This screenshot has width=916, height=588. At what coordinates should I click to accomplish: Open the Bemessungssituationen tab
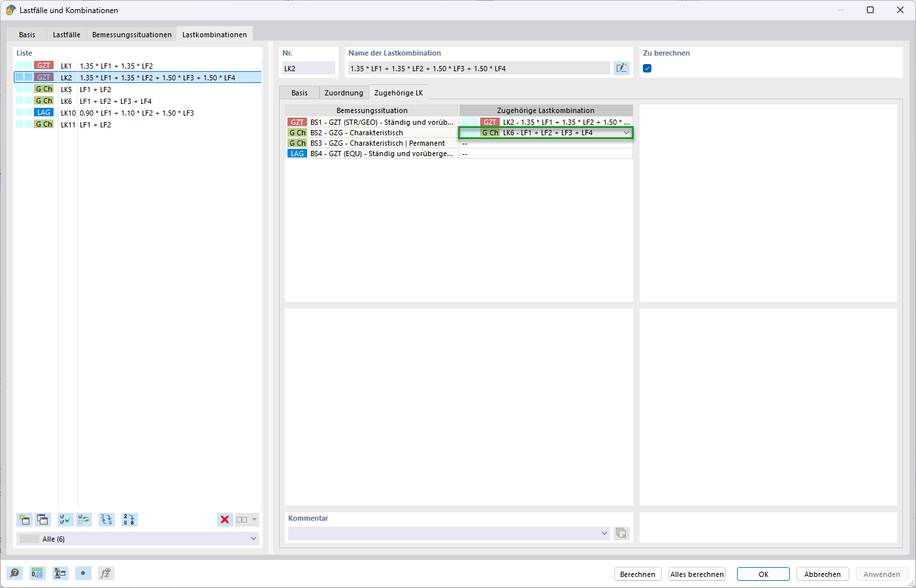tap(132, 35)
